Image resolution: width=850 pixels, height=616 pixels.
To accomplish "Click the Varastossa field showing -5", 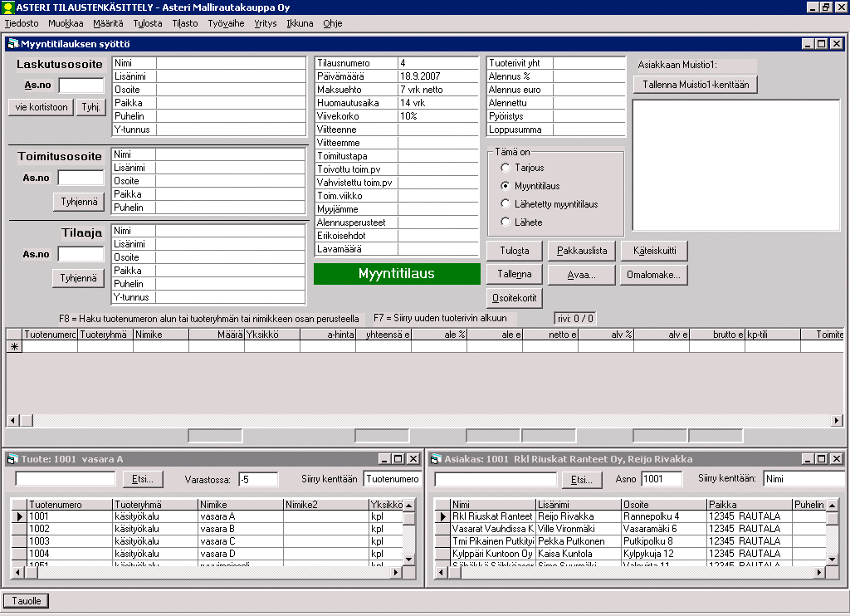I will point(258,479).
